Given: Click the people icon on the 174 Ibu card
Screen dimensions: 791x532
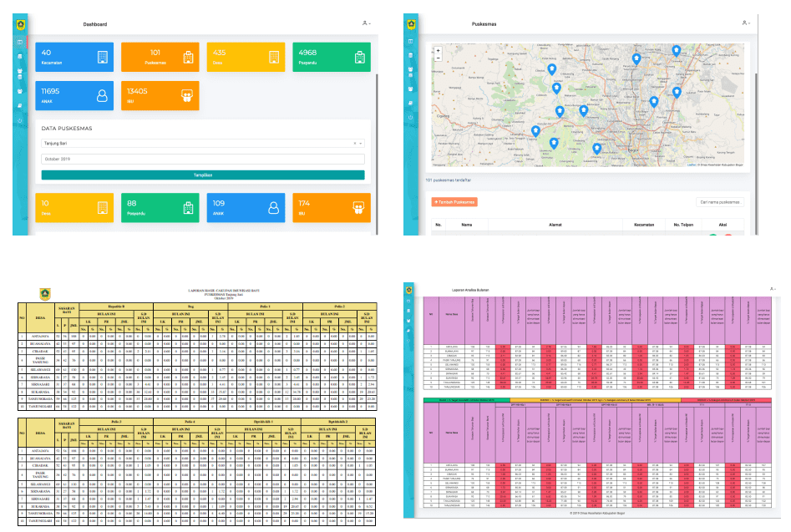Looking at the screenshot, I should click(358, 208).
